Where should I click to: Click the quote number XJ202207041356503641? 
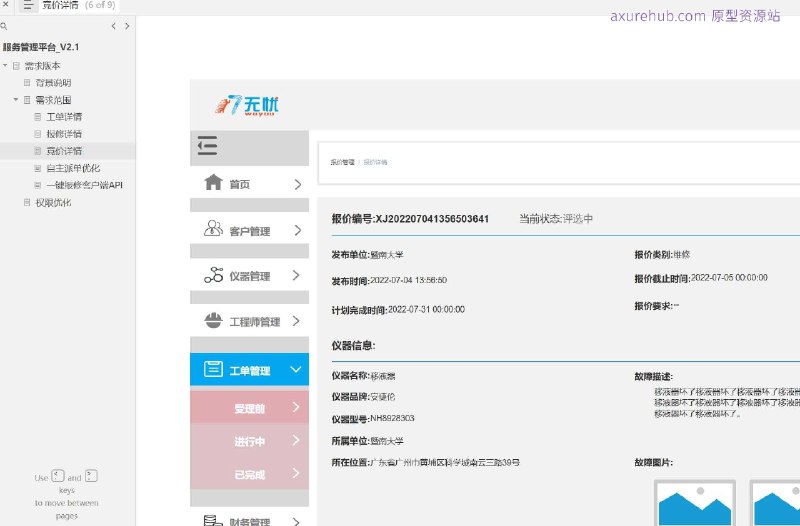pyautogui.click(x=432, y=219)
